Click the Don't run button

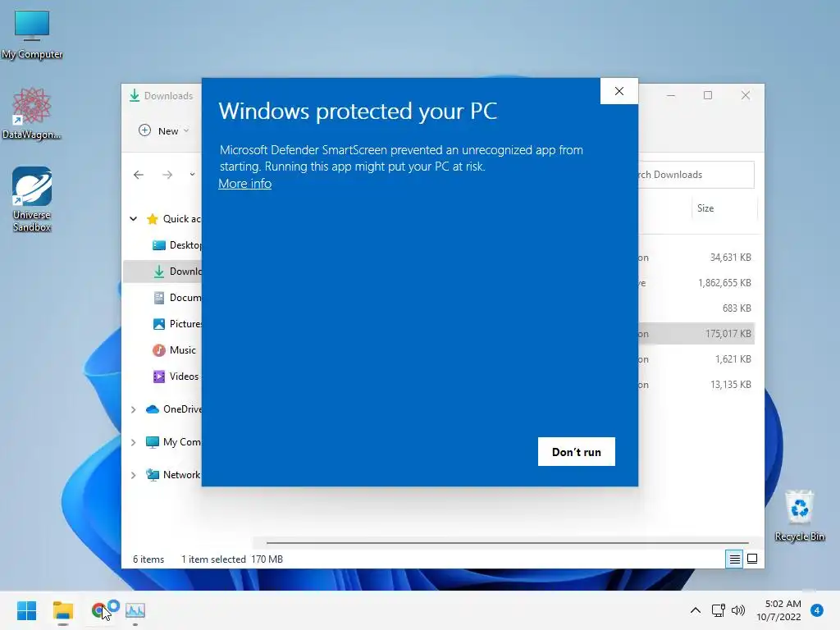(x=577, y=452)
